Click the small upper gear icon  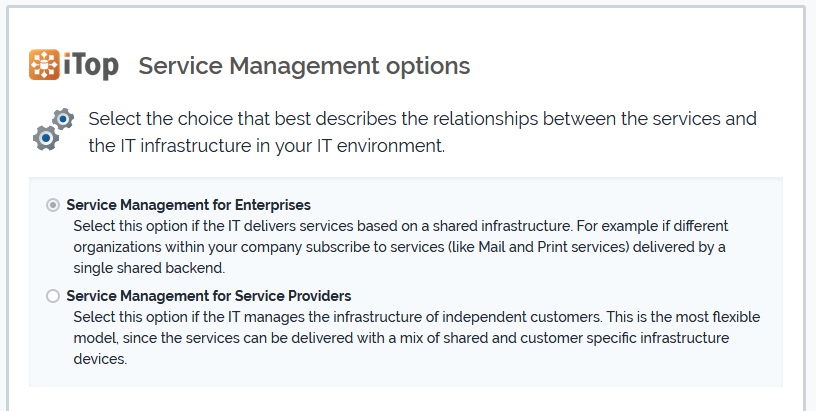pos(63,119)
